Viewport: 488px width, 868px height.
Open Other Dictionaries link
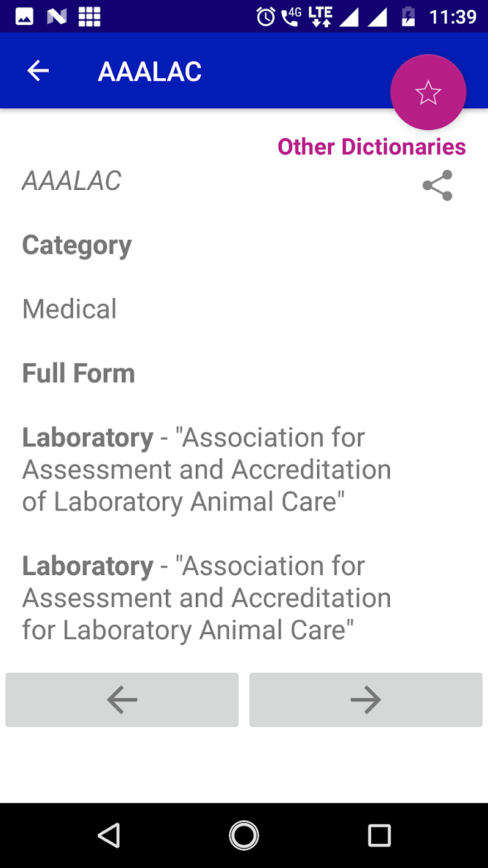click(x=371, y=147)
